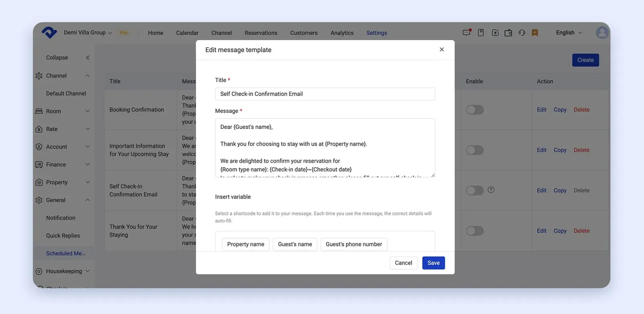Click the Demi Villa logo icon
644x314 pixels.
click(x=49, y=32)
